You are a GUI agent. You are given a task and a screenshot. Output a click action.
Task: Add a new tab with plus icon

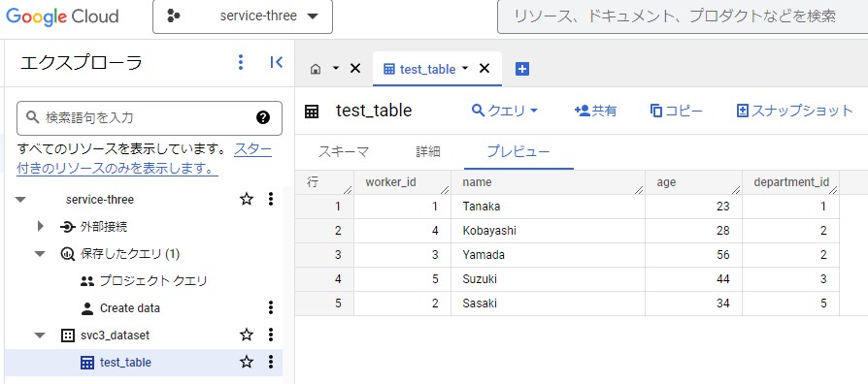coord(522,69)
